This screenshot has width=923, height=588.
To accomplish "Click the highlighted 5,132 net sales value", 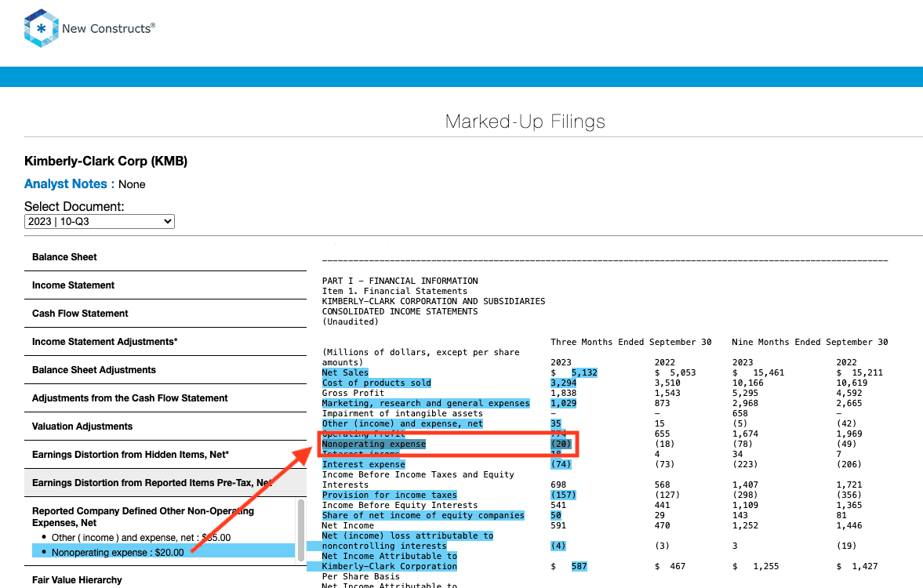I will [584, 372].
